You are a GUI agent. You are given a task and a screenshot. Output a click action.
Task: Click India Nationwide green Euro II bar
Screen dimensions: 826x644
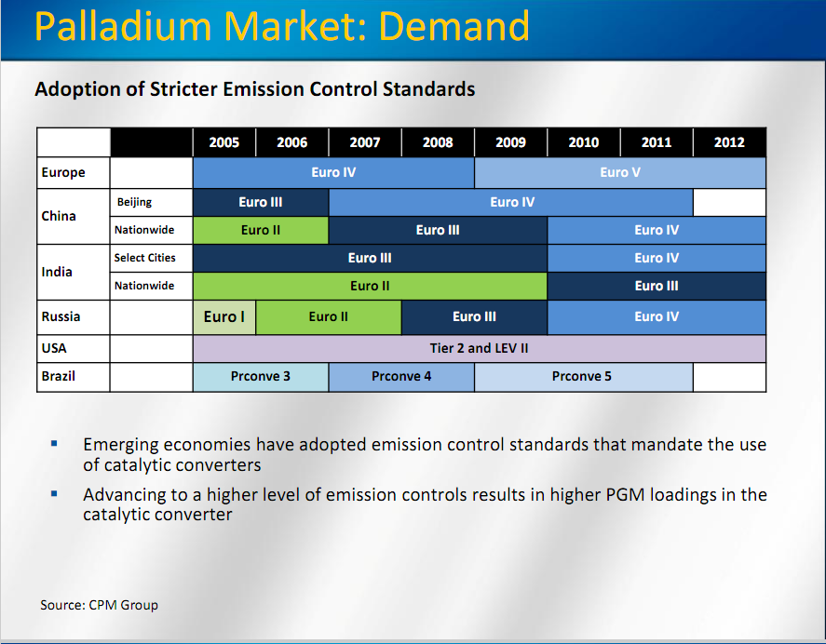point(370,286)
